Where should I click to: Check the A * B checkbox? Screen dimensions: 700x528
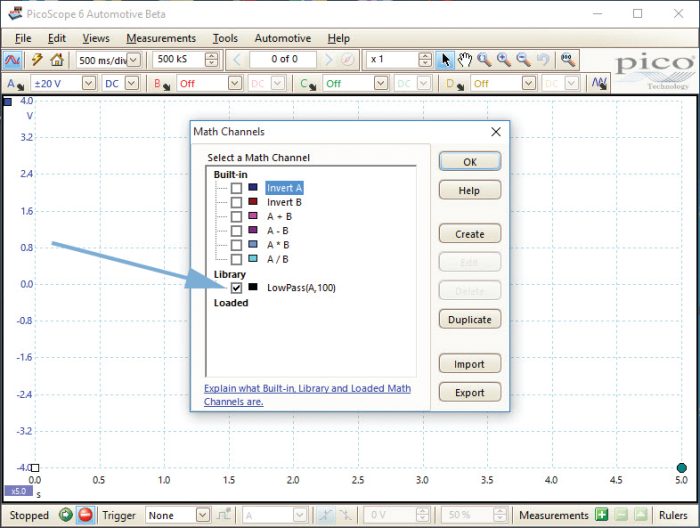tap(236, 245)
